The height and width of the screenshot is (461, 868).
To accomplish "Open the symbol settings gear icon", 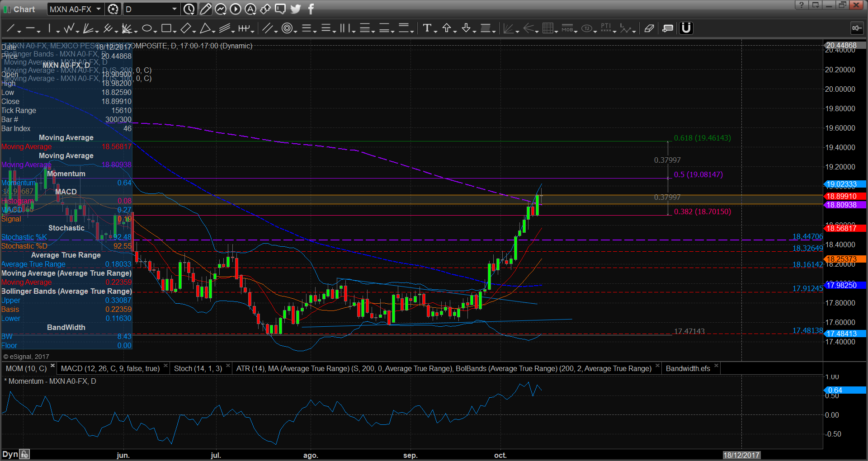I will (x=113, y=9).
